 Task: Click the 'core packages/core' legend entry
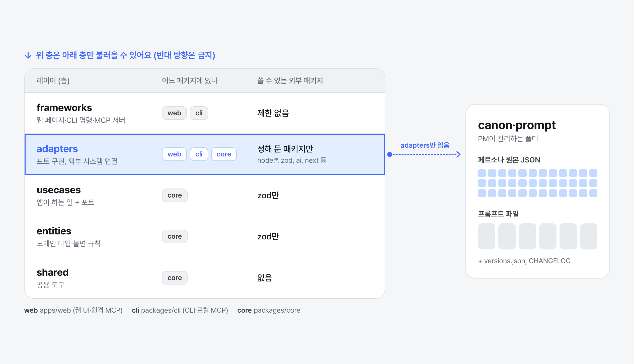pyautogui.click(x=269, y=310)
